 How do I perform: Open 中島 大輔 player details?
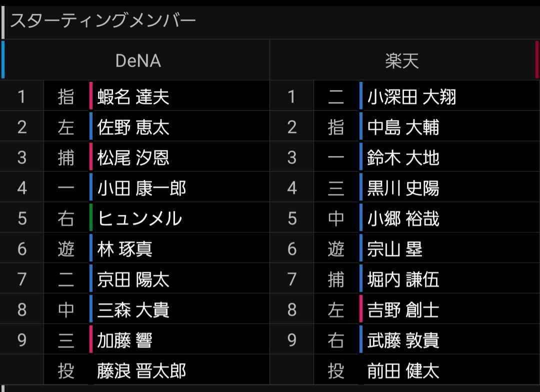[403, 127]
